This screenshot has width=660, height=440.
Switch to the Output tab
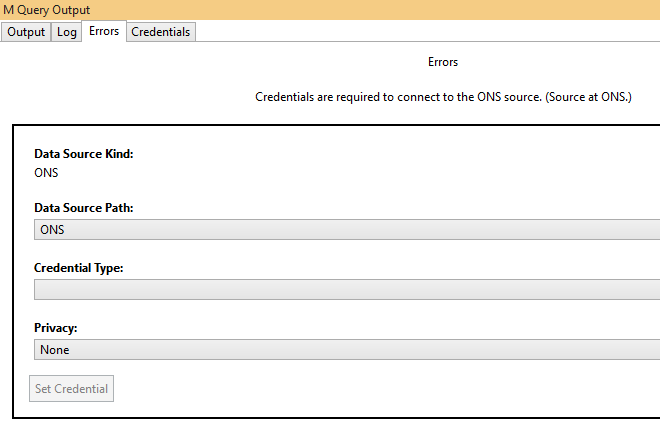pyautogui.click(x=26, y=32)
